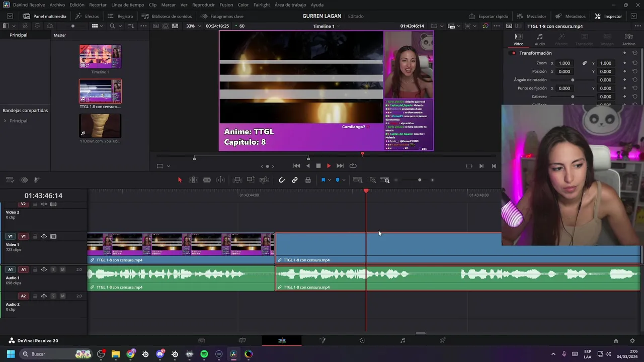Toggle linked selection chain icon
The width and height of the screenshot is (644, 362).
[295, 180]
